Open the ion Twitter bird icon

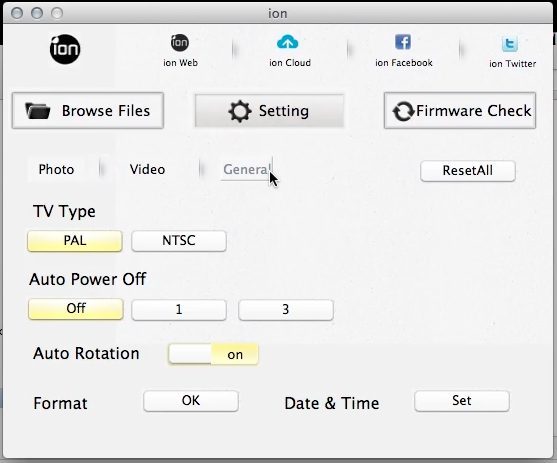click(x=509, y=44)
